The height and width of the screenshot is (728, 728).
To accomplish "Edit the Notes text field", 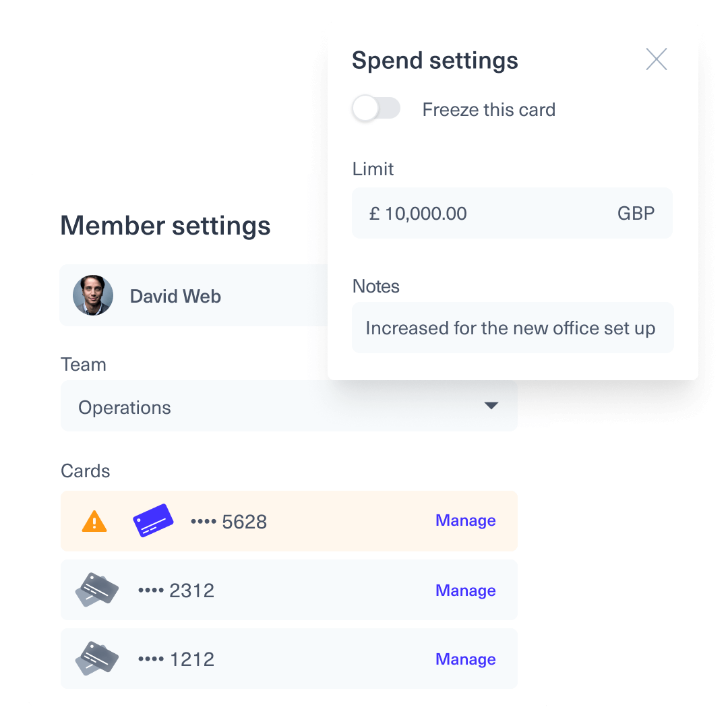I will coord(512,328).
